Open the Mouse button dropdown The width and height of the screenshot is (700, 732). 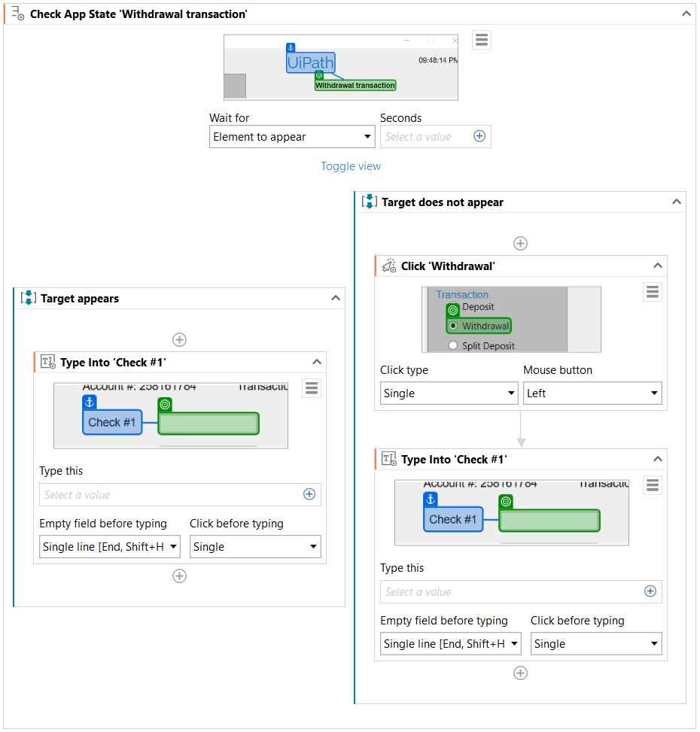592,393
